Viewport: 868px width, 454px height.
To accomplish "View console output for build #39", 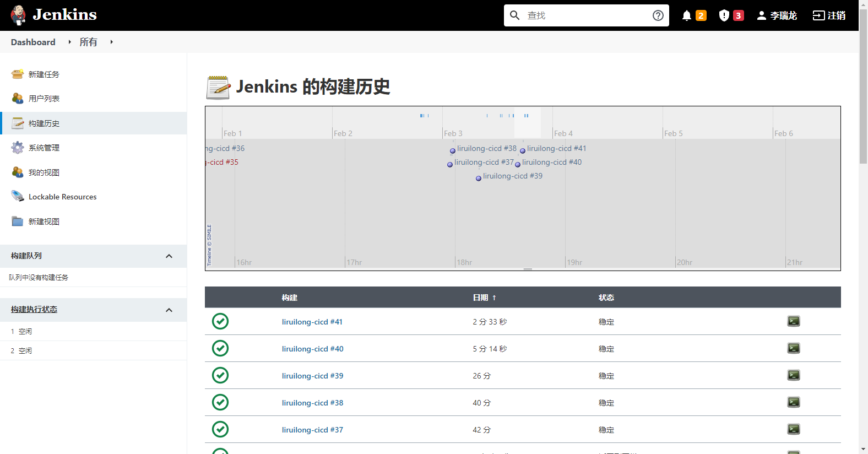I will point(794,375).
